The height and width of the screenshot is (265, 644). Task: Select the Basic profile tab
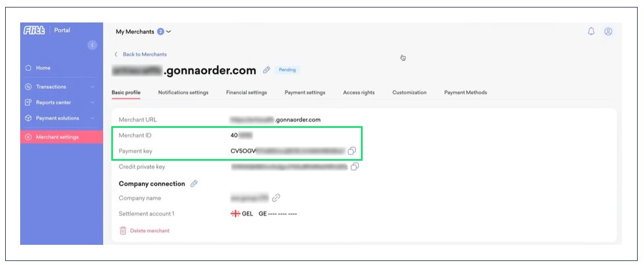tap(126, 93)
